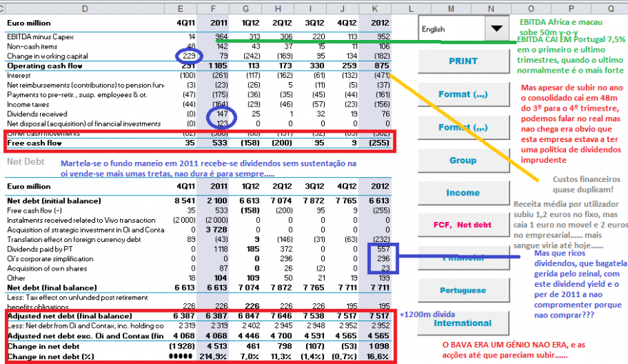The width and height of the screenshot is (628, 364).
Task: Click the 'Change in working capital' label
Action: pyautogui.click(x=47, y=56)
